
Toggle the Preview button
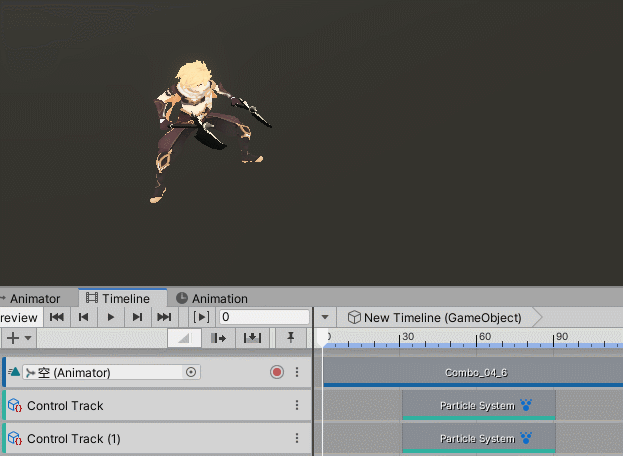(21, 317)
